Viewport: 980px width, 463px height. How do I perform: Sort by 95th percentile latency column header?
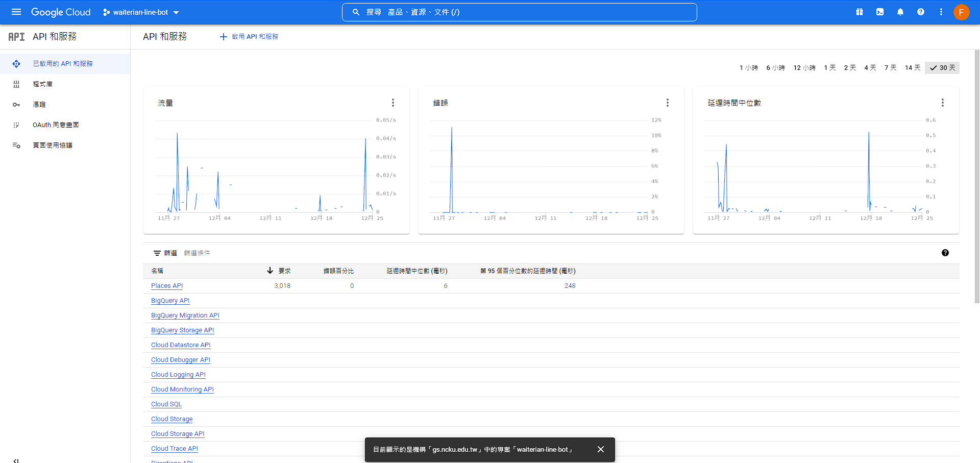pyautogui.click(x=528, y=271)
